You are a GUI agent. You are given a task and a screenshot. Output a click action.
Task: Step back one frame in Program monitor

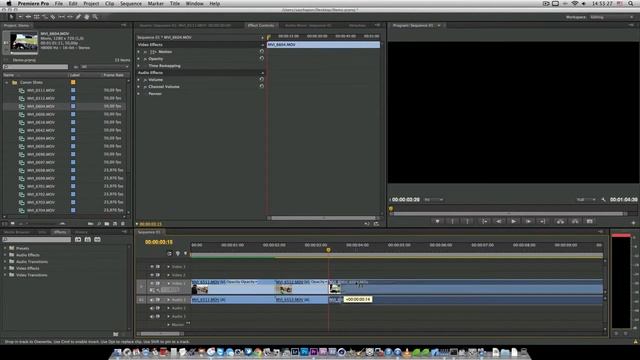click(499, 221)
